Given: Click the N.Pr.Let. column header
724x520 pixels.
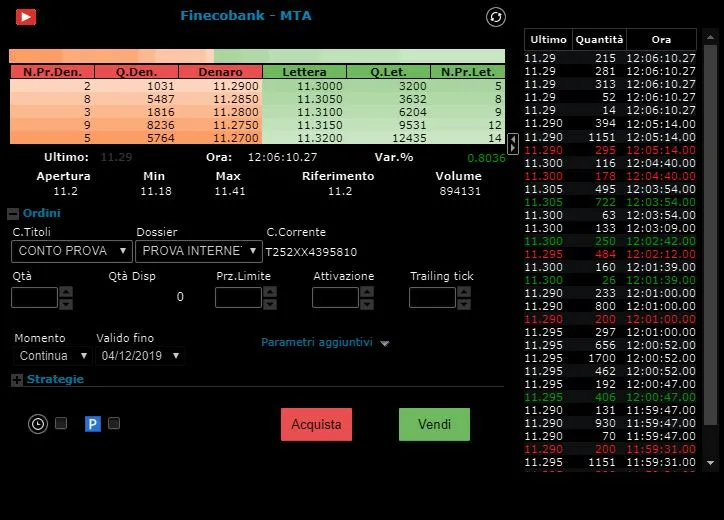Looking at the screenshot, I should (468, 72).
